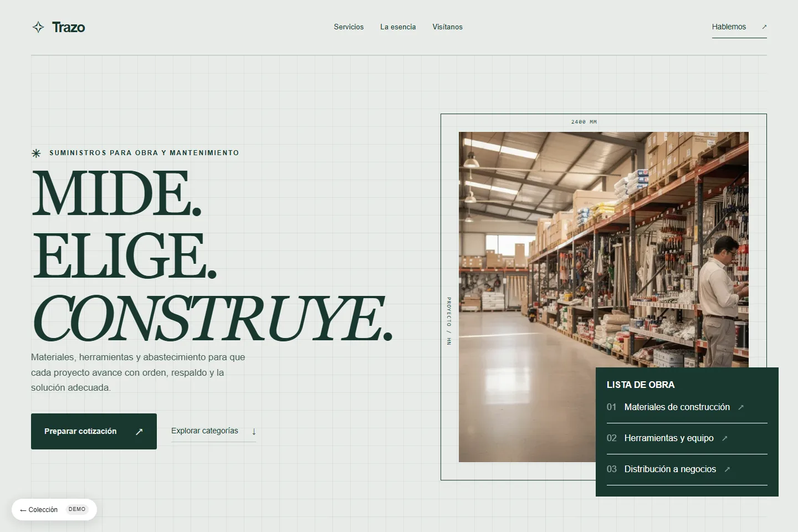Click arrow icon after Materiales de construcción
The image size is (798, 532).
(x=741, y=407)
